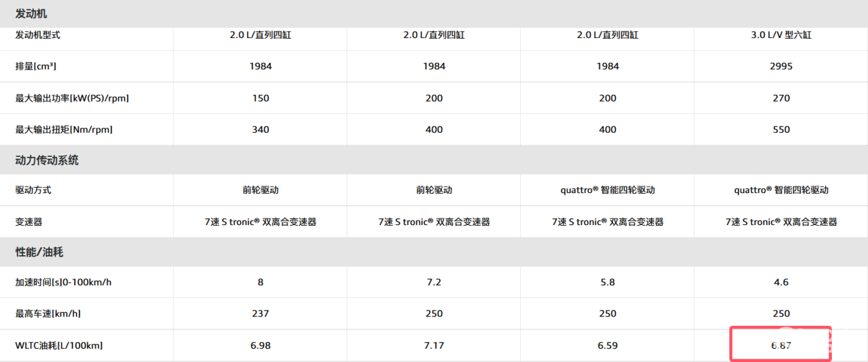Click the 150 power output value

tap(260, 98)
